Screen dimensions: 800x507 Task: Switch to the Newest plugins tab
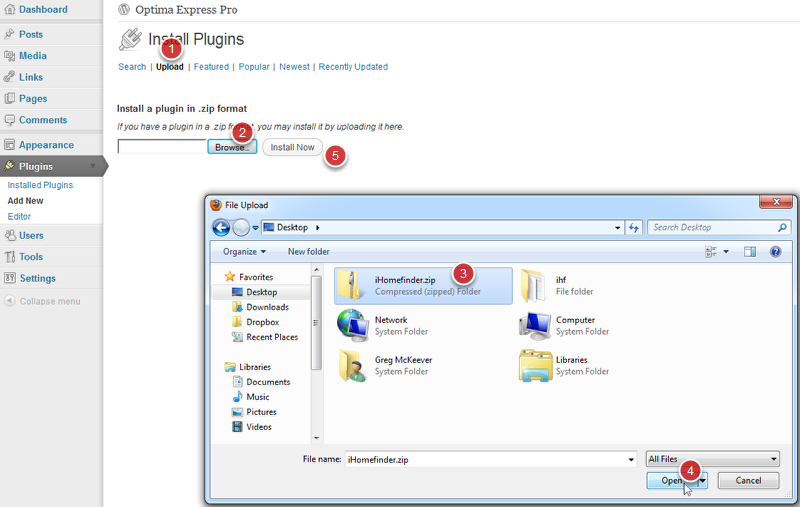pos(294,67)
